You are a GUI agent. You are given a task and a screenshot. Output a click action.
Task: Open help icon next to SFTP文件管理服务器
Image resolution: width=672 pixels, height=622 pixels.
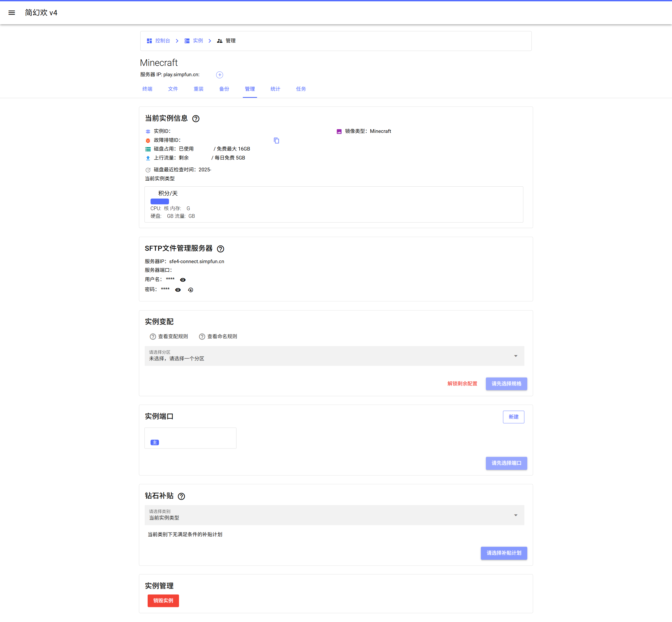pyautogui.click(x=220, y=249)
